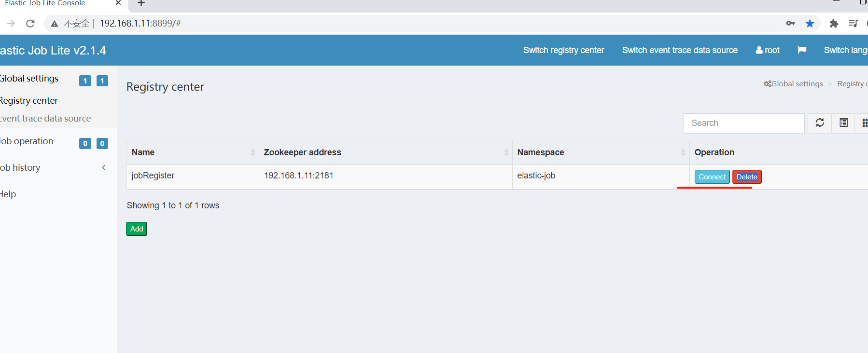The image size is (868, 353).
Task: Click the second Job operation count badge
Action: (x=102, y=144)
